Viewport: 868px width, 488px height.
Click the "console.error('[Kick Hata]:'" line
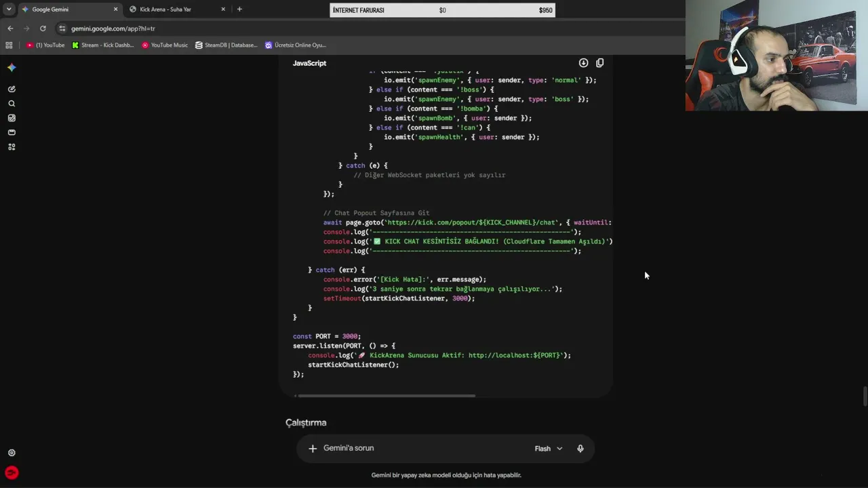point(405,279)
